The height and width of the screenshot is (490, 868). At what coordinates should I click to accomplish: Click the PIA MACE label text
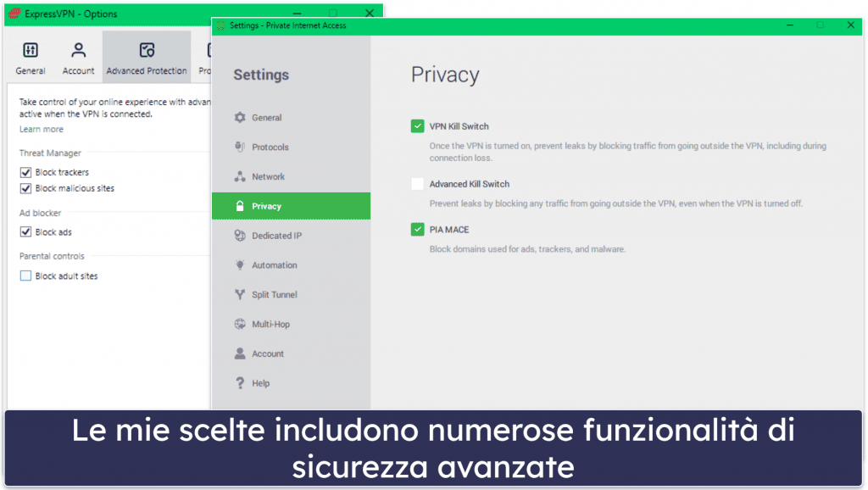click(449, 229)
